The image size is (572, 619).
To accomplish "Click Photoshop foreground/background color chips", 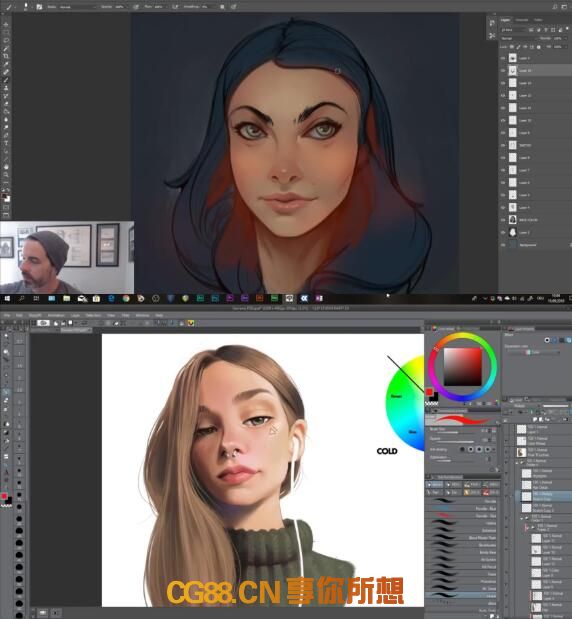I will [x=6, y=197].
